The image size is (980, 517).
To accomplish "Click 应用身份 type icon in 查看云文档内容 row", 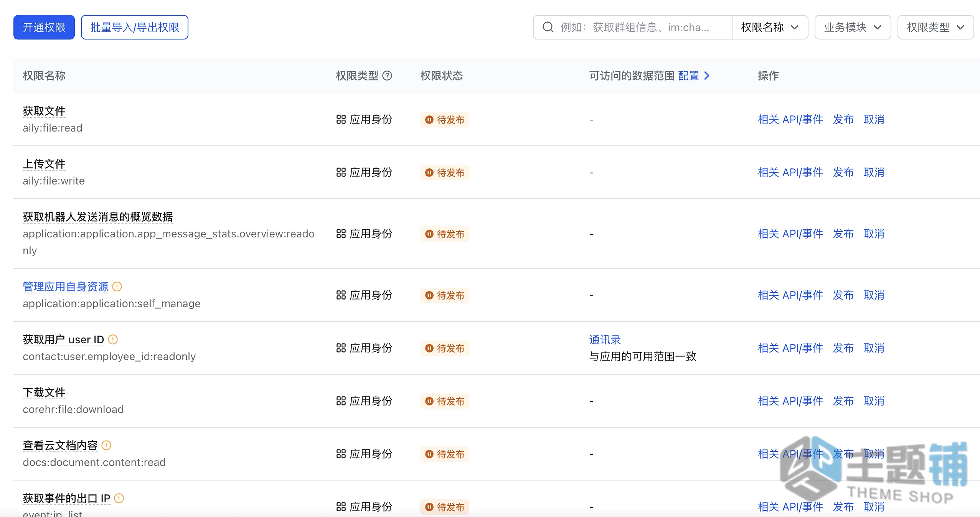I will click(341, 454).
